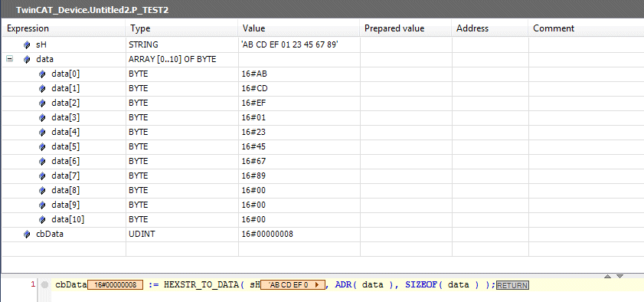Screen dimensions: 644x302
Task: Click the variable icon next to data[0]
Action: point(42,74)
